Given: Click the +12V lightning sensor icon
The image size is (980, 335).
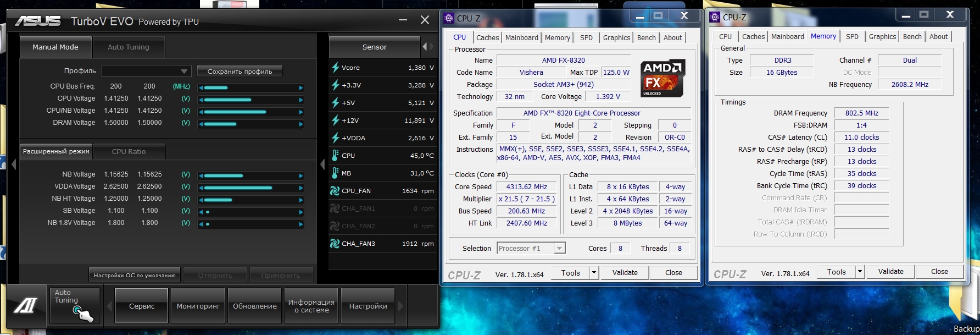Looking at the screenshot, I should [335, 120].
